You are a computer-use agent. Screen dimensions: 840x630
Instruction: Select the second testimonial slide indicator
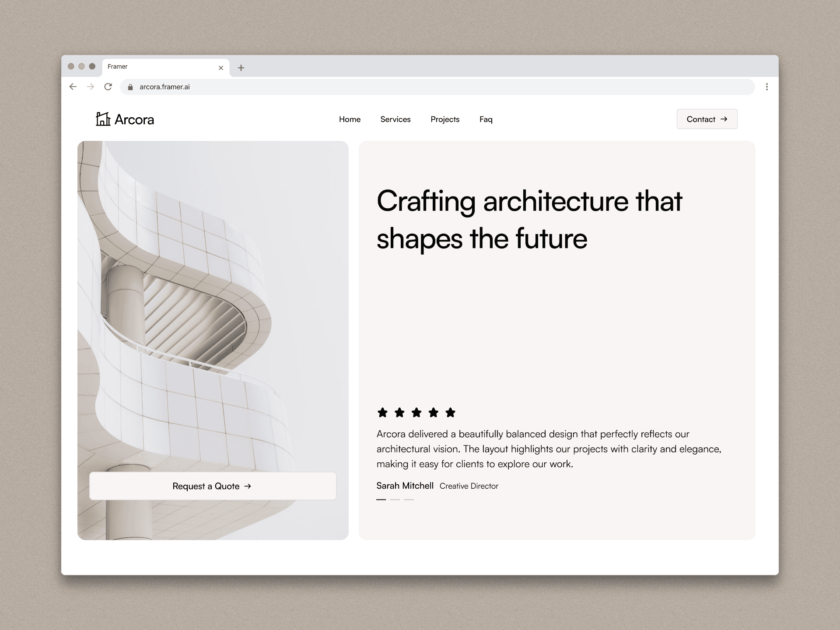click(395, 499)
